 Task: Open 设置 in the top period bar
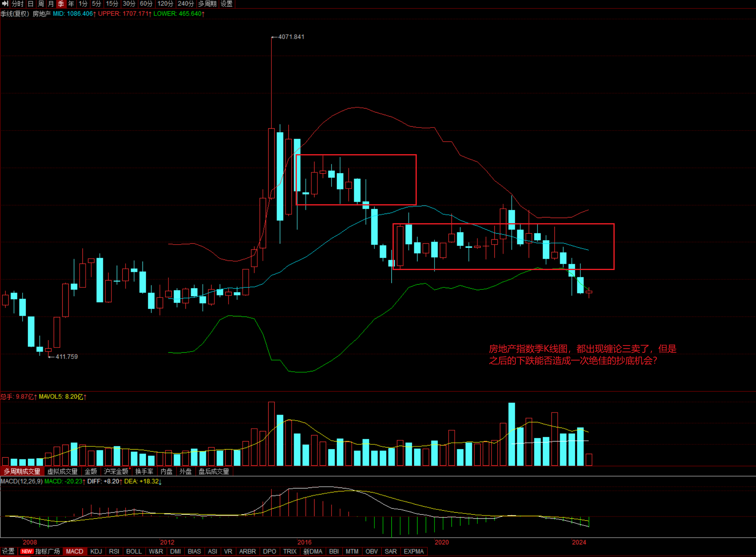click(227, 4)
